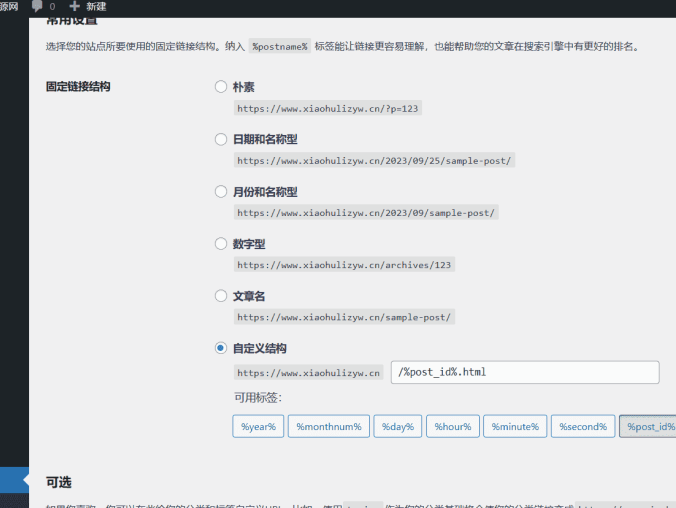Click the %postname% code tag in description
This screenshot has width=676, height=508.
[280, 46]
